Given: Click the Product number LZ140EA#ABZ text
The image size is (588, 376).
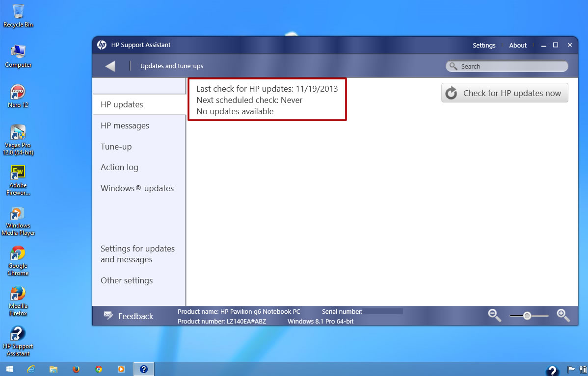Looking at the screenshot, I should click(x=222, y=321).
